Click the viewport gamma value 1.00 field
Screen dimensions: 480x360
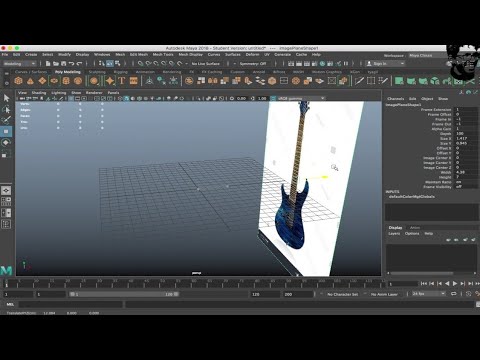pos(262,98)
